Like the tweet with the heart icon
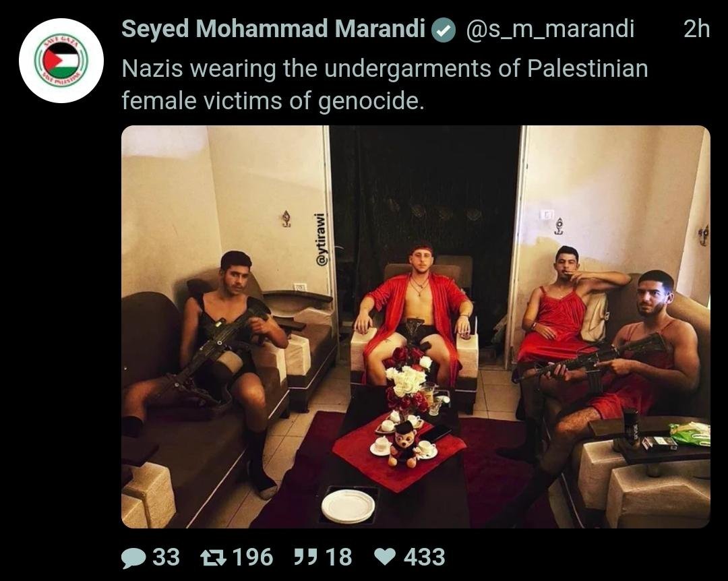The height and width of the screenshot is (581, 728). (x=385, y=557)
